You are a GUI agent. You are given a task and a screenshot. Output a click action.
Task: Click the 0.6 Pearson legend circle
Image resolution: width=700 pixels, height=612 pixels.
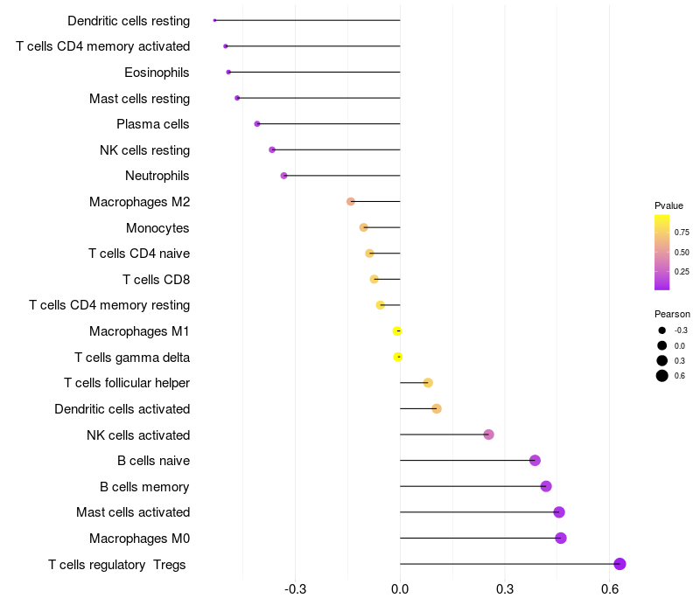pos(662,376)
